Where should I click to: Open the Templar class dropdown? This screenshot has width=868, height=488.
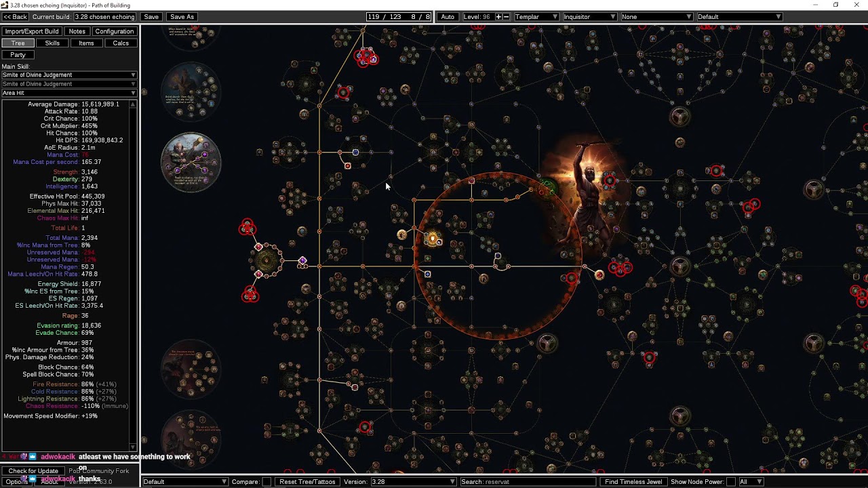pyautogui.click(x=536, y=16)
